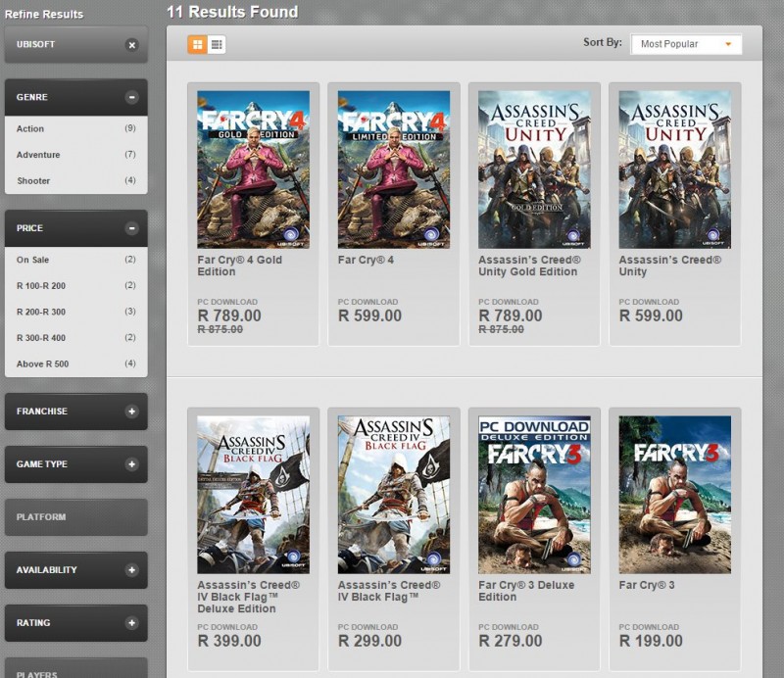Open the Sort By dropdown
Viewport: 784px width, 678px height.
tap(686, 44)
